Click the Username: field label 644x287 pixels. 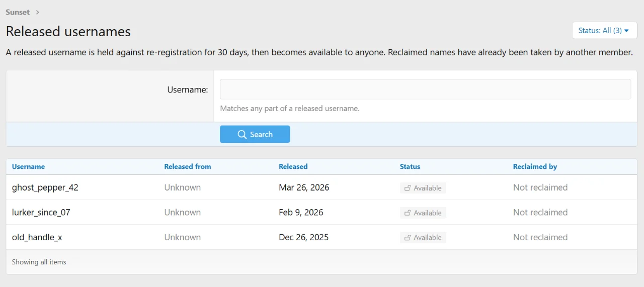coord(188,89)
